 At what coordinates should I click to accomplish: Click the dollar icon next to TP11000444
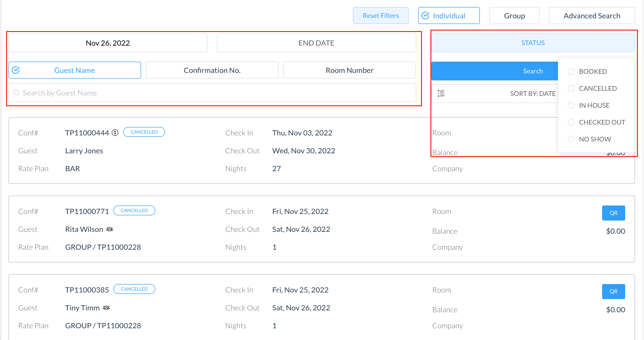tap(115, 133)
